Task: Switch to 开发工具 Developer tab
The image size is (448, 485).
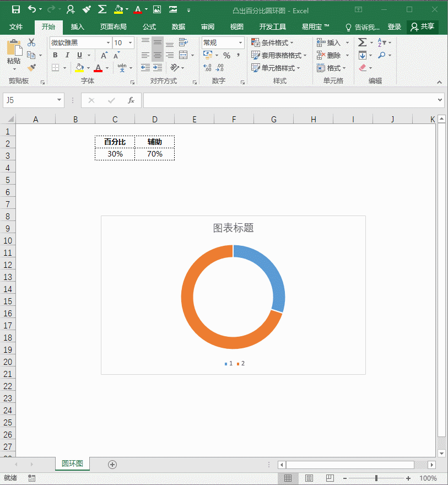Action: coord(272,27)
